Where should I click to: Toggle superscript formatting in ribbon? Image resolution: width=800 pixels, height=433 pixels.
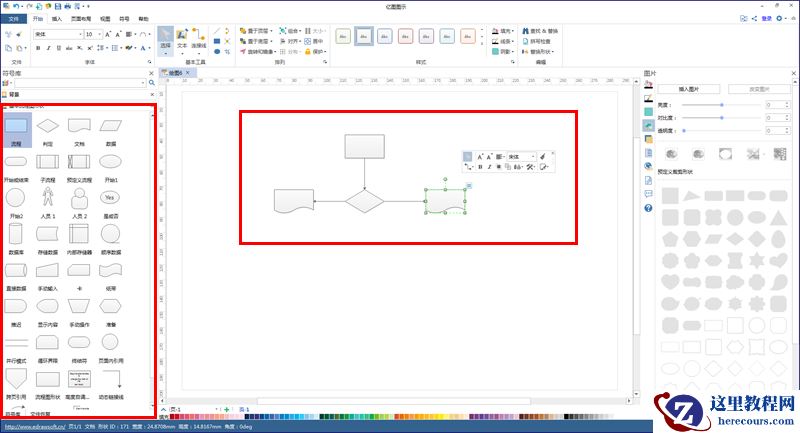click(90, 48)
